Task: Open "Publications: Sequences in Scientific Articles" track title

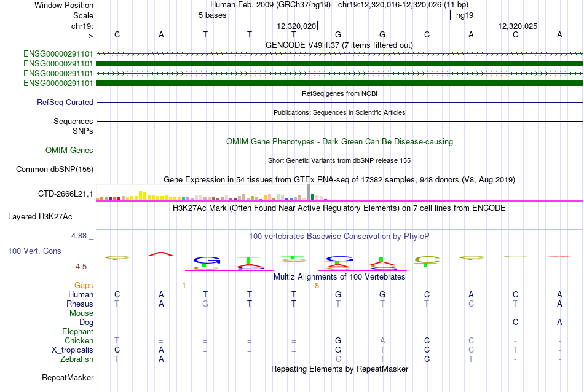Action: [x=339, y=112]
